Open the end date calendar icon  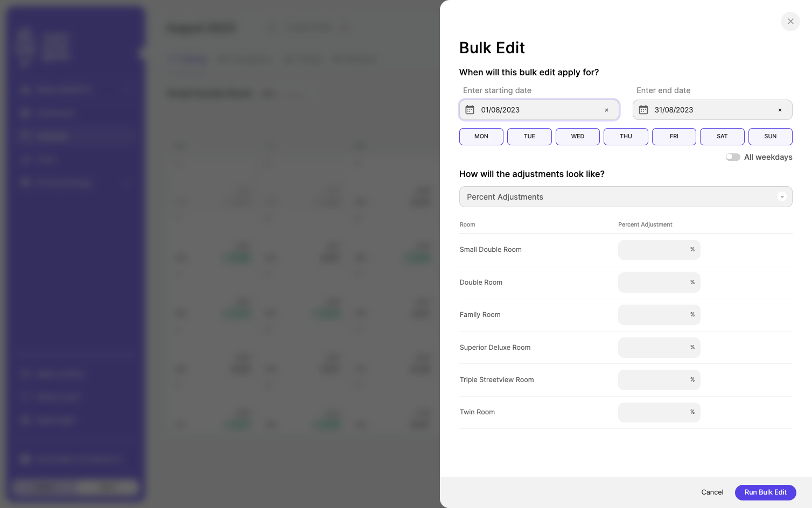(643, 110)
